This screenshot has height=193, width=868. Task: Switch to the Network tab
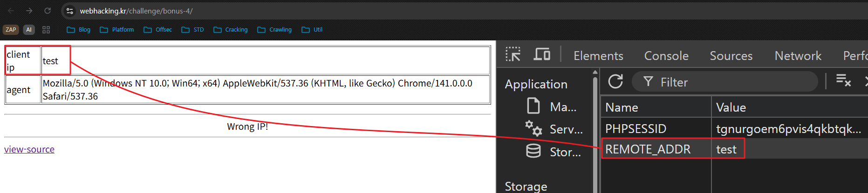798,56
